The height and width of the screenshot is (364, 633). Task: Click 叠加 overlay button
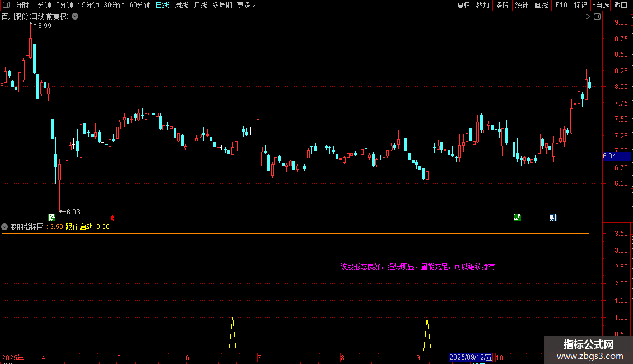click(x=482, y=5)
